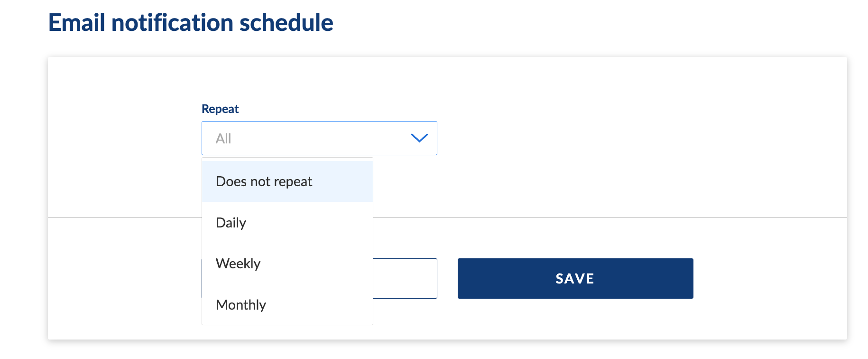868x359 pixels.
Task: Click empty card area right of Repeat field
Action: pos(640,138)
